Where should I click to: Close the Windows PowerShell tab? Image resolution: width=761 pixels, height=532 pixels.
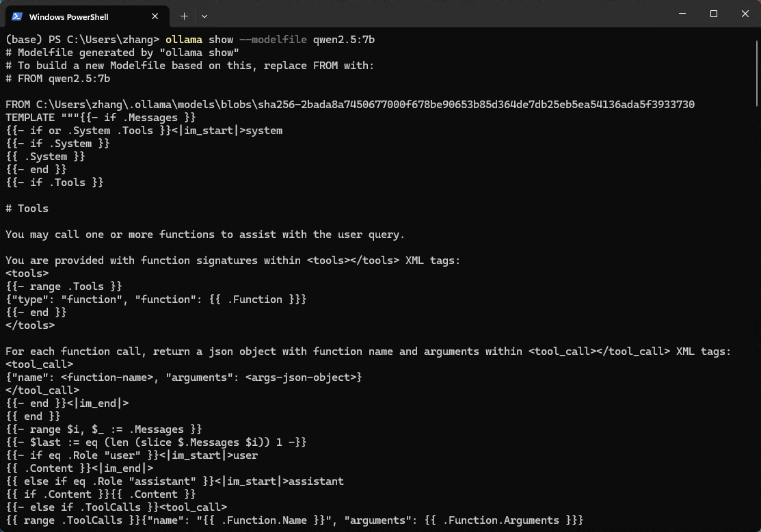(155, 16)
